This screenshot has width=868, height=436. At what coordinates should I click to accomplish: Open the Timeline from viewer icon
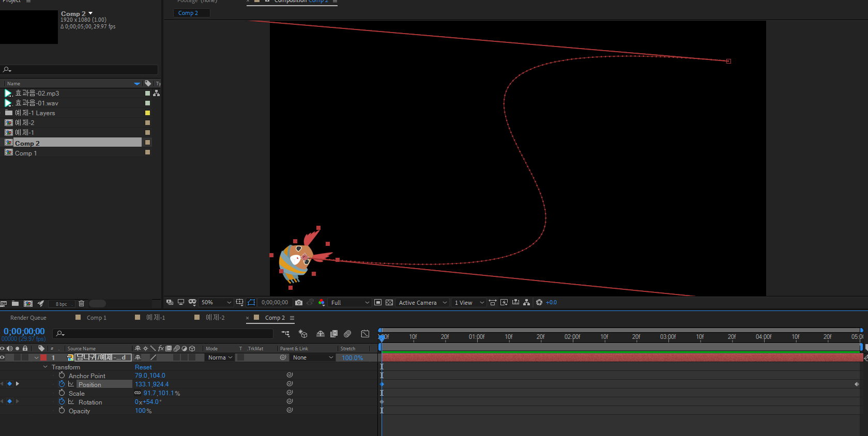coord(515,302)
